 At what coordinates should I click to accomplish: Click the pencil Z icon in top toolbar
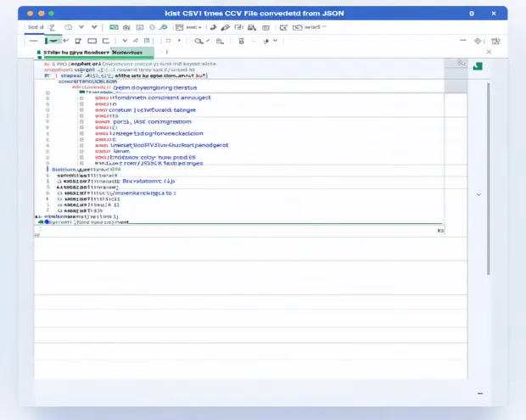pos(51,27)
